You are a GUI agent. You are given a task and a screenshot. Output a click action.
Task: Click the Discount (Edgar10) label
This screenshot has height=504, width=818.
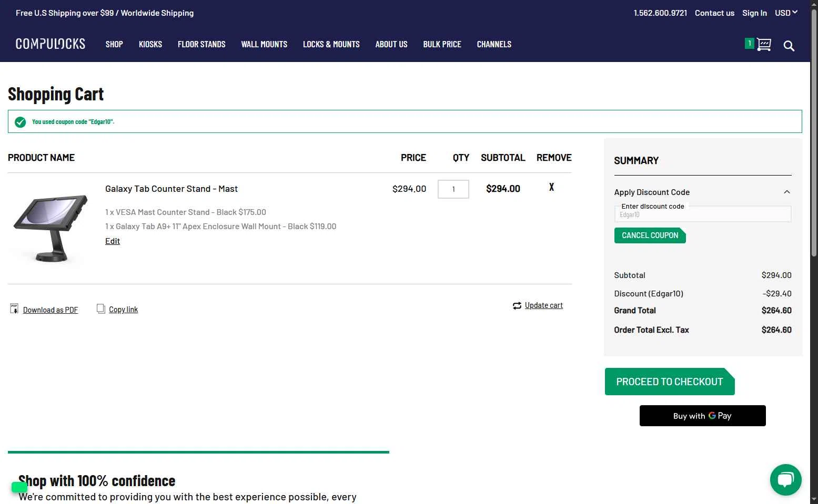click(x=649, y=294)
